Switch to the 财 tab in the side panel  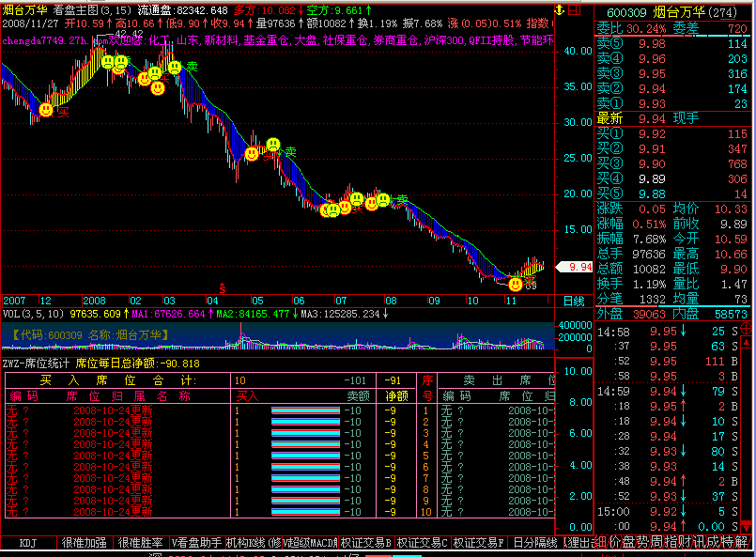coord(685,542)
